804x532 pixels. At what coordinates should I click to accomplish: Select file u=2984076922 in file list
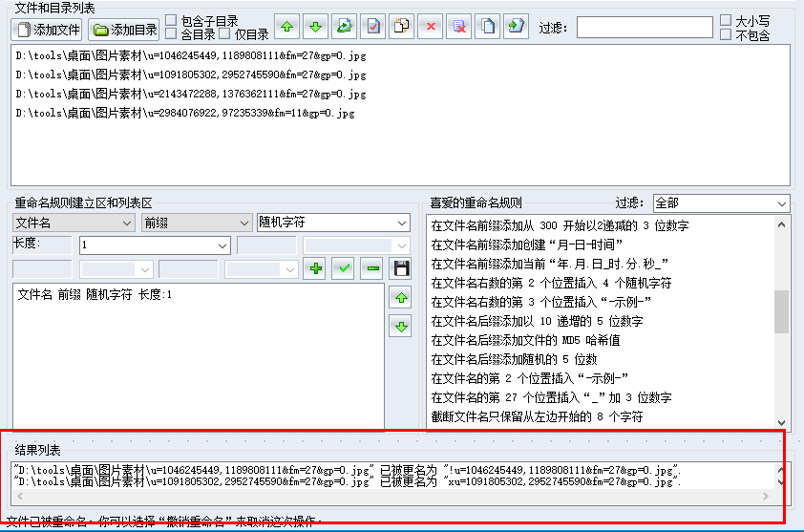click(x=185, y=113)
